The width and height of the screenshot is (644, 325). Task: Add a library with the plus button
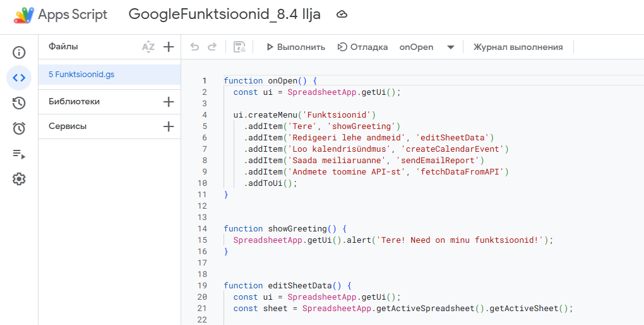point(169,102)
